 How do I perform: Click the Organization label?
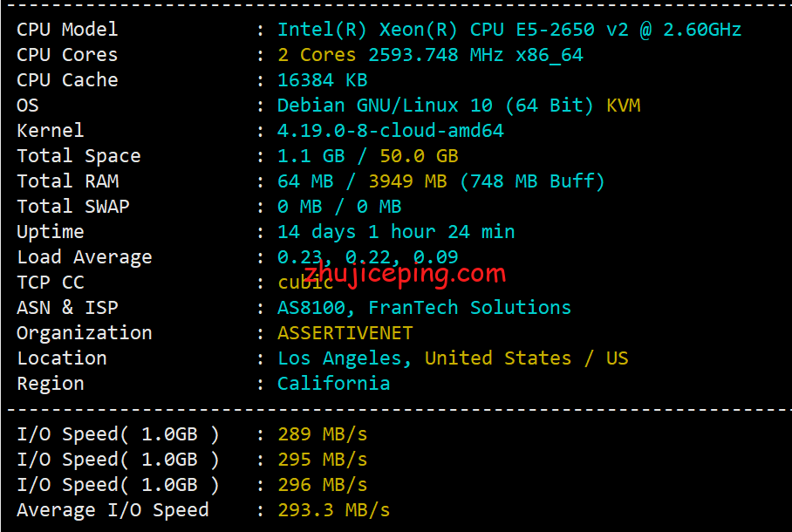85,333
